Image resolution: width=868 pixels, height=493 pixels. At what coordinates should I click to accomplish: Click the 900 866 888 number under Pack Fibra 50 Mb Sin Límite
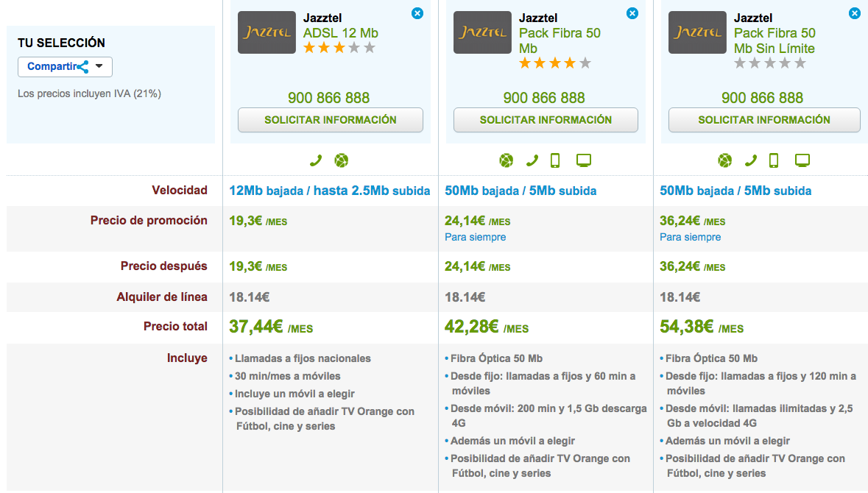pos(762,98)
